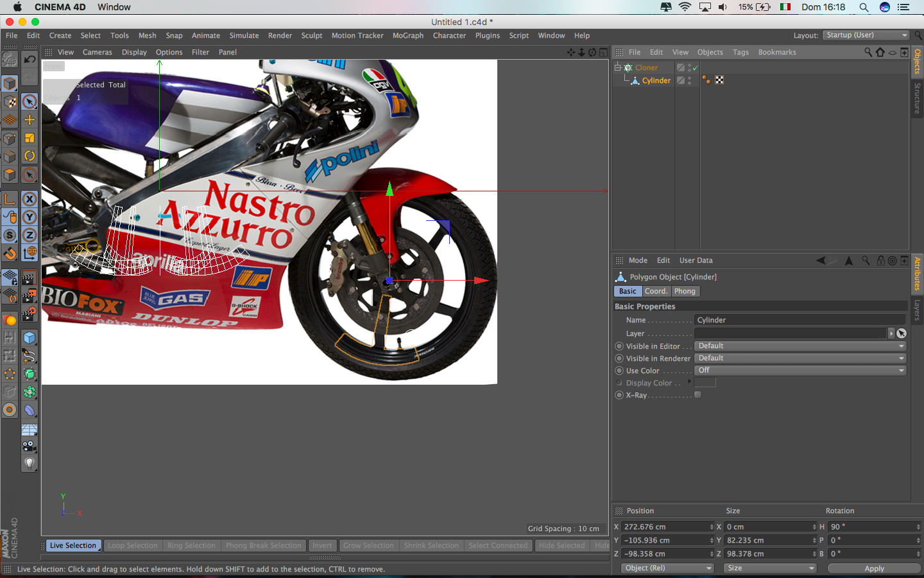Open Render to Picture Viewer icon

tap(30, 296)
